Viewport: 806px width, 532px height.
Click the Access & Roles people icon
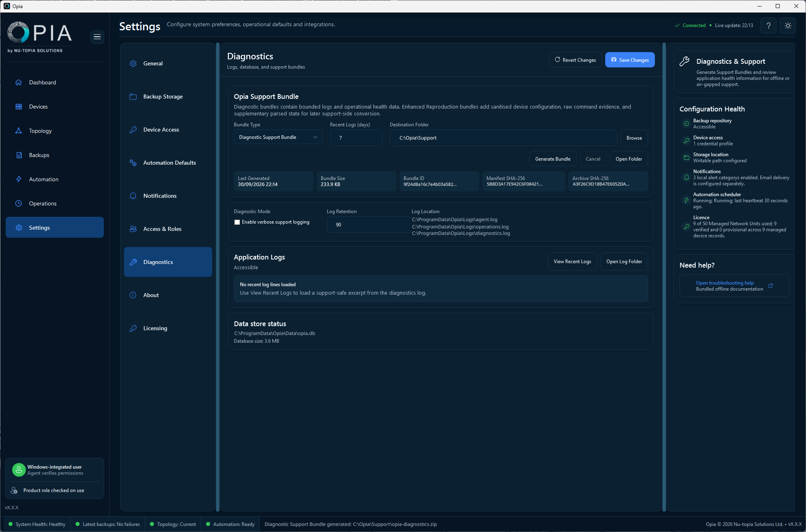pyautogui.click(x=133, y=229)
